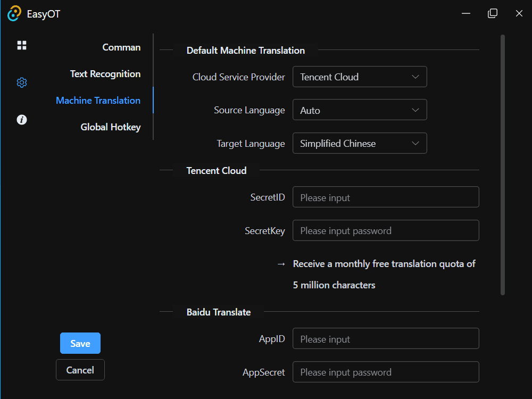Screen dimensions: 532x399
Task: Focus the Tencent SecretID input field
Action: 386,197
